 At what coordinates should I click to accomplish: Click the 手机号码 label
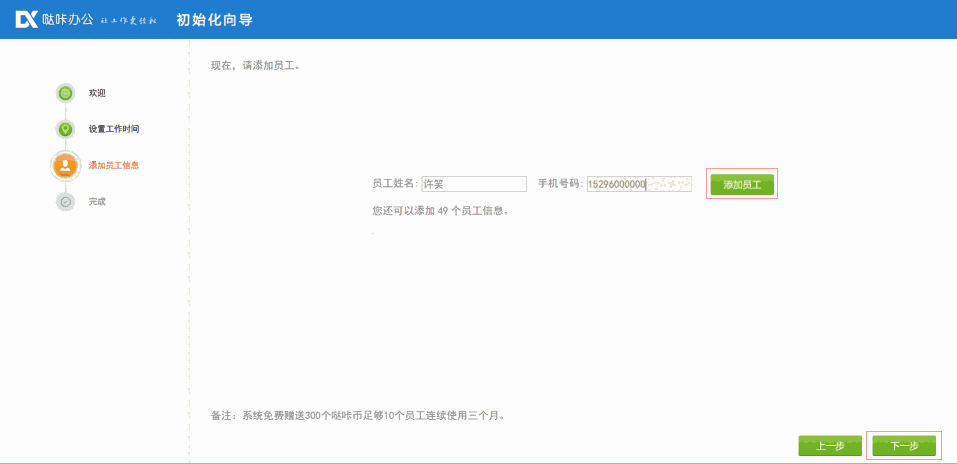click(x=560, y=184)
